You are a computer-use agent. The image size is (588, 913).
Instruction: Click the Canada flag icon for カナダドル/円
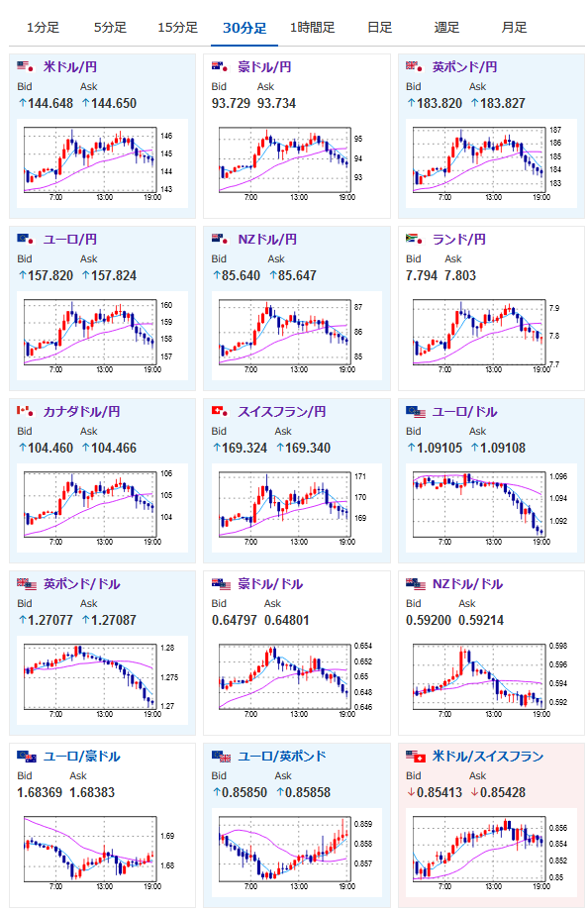(x=26, y=412)
